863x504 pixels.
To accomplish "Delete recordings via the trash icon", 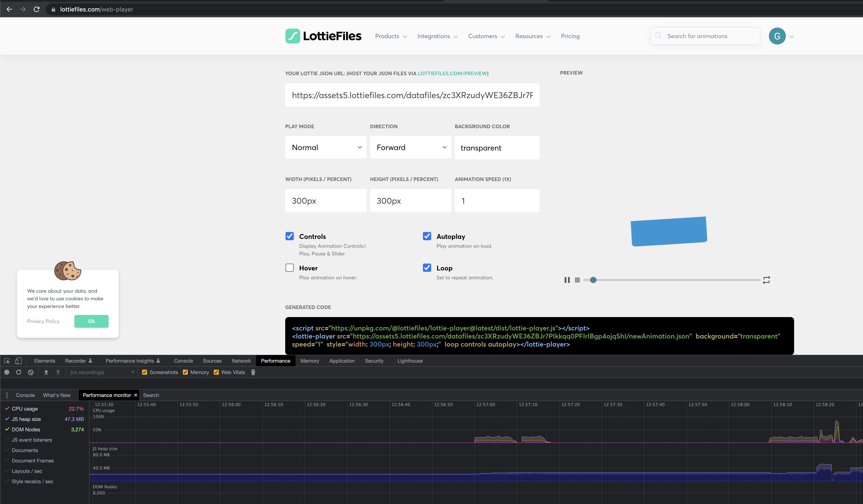I will [x=253, y=372].
